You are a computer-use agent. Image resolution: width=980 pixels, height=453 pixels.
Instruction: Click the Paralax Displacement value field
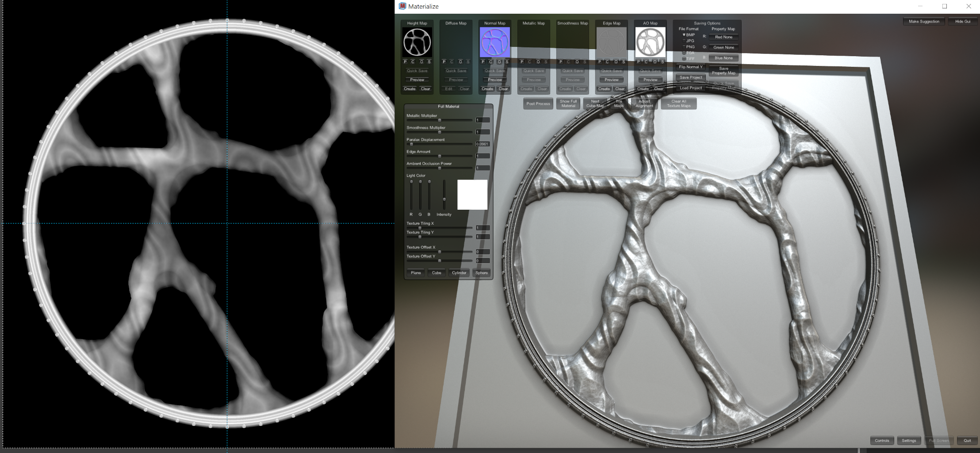click(482, 144)
